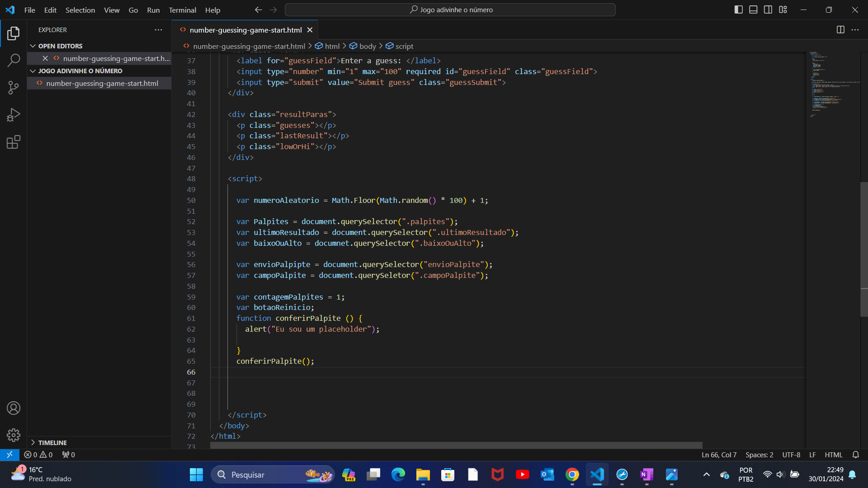Open Outlook from taskbar
868x488 pixels.
tap(547, 474)
